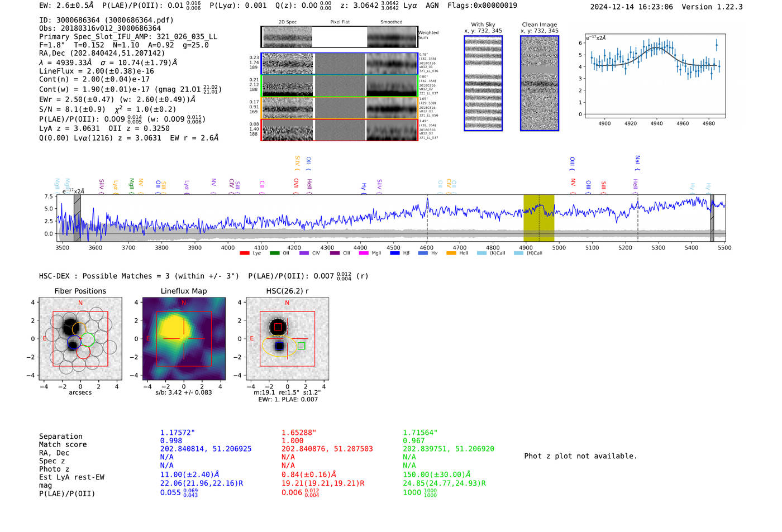Click the orange-bordered fiber 2D spectrum row

tap(340, 108)
